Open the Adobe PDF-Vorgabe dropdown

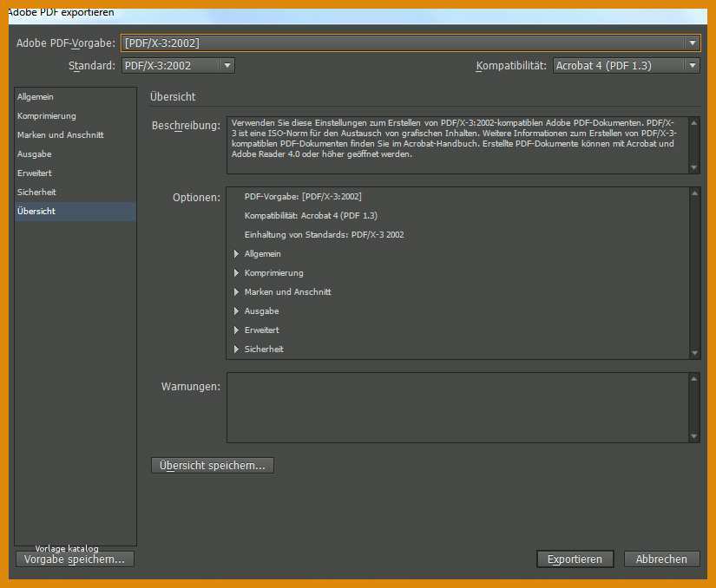pos(410,42)
